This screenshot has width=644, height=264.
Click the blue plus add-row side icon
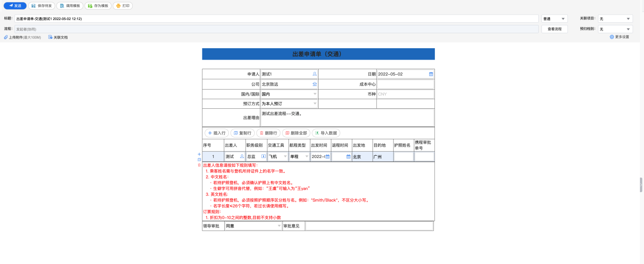(199, 154)
